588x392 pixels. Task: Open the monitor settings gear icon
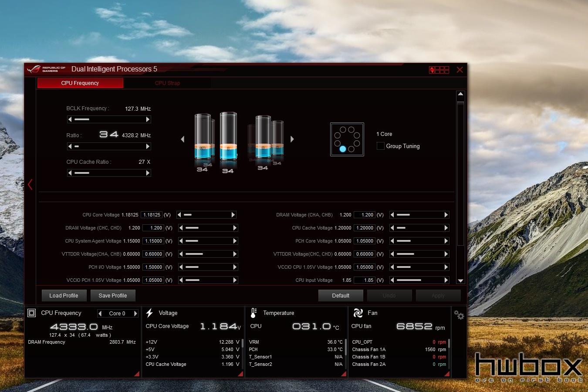(459, 314)
